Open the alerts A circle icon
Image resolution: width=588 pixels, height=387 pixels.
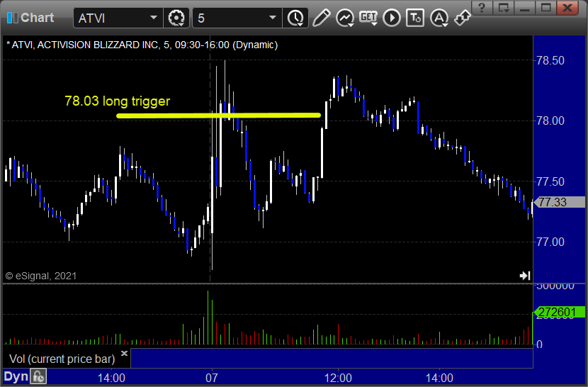pos(439,18)
